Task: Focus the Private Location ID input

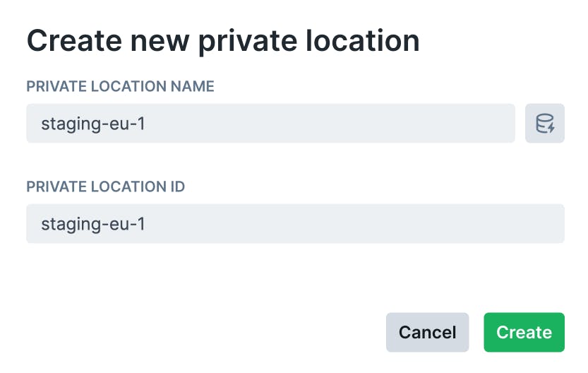Action: coord(295,224)
